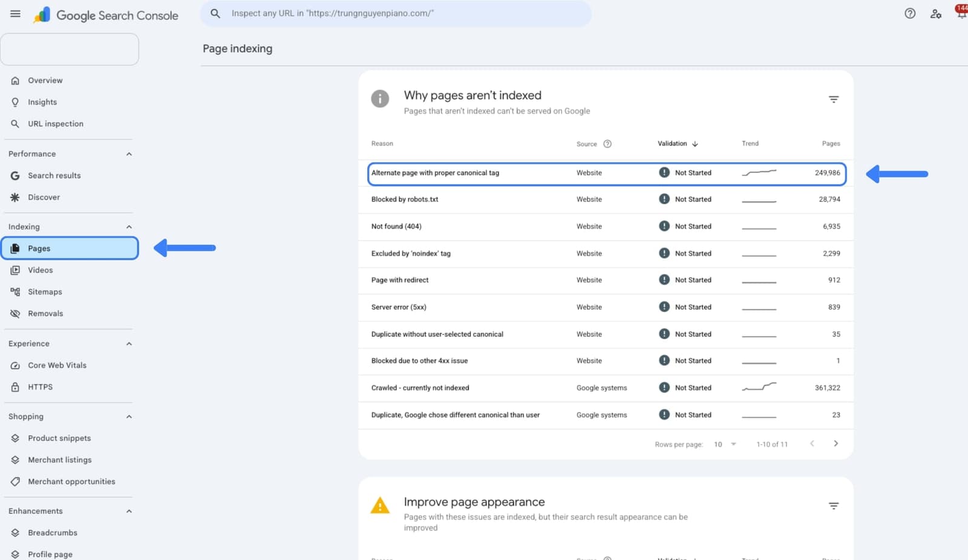Open the Sitemaps menu item
Viewport: 968px width, 560px height.
click(45, 292)
